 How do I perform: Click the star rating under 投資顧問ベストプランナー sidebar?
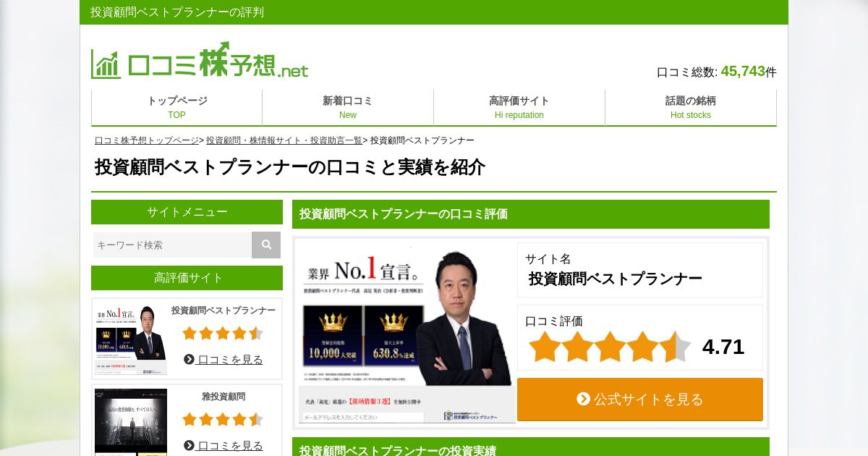(223, 333)
